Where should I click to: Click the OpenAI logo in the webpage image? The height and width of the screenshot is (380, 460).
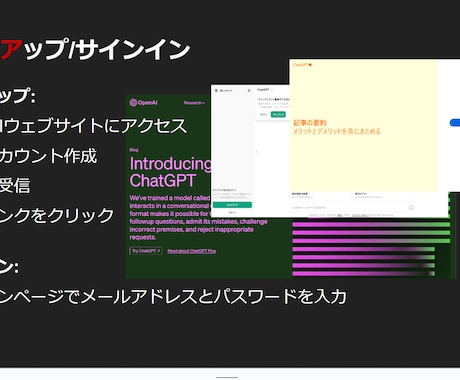[143, 102]
